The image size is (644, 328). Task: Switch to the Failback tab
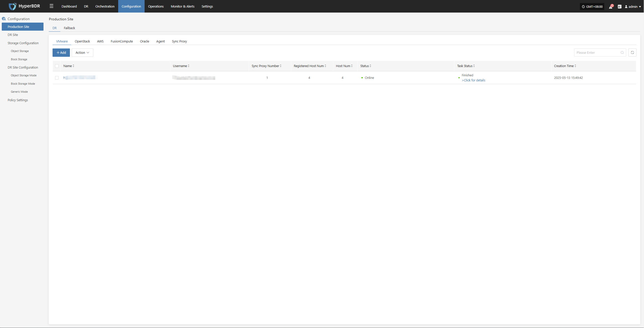tap(69, 28)
